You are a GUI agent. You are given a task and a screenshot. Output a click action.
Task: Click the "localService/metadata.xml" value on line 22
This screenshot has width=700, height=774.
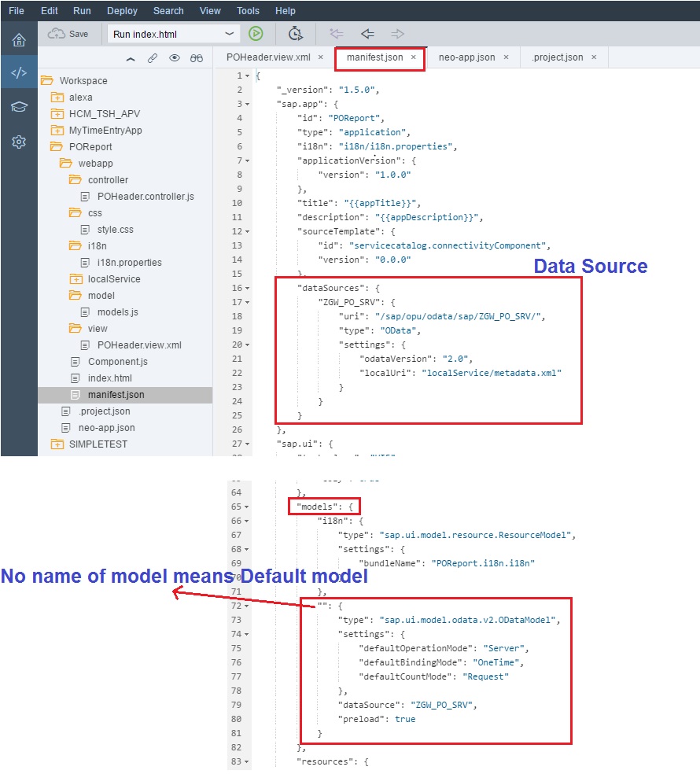coord(492,373)
